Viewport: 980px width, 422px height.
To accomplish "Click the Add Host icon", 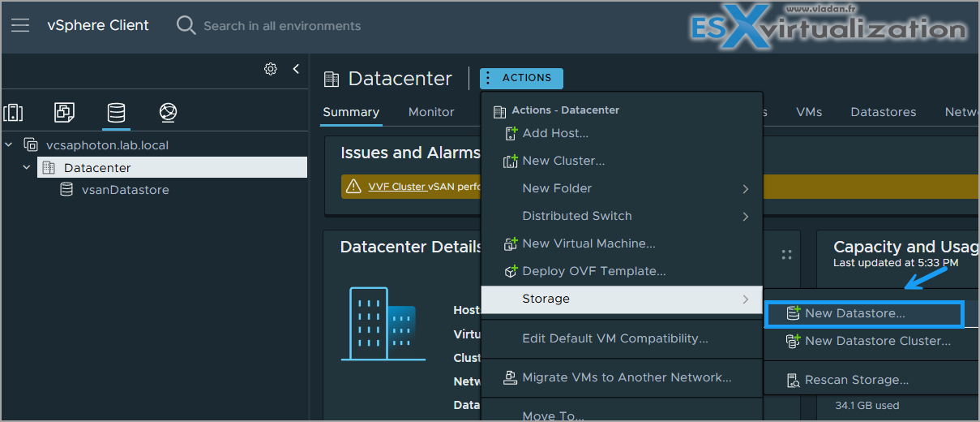I will click(x=511, y=133).
